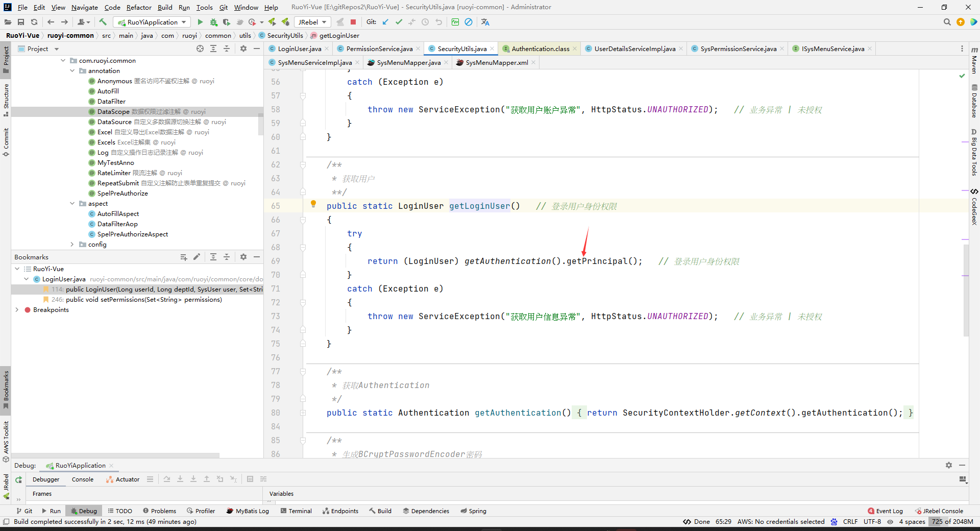Image resolution: width=980 pixels, height=531 pixels.
Task: Toggle Bookmarks tool window stripe button
Action: 6,390
